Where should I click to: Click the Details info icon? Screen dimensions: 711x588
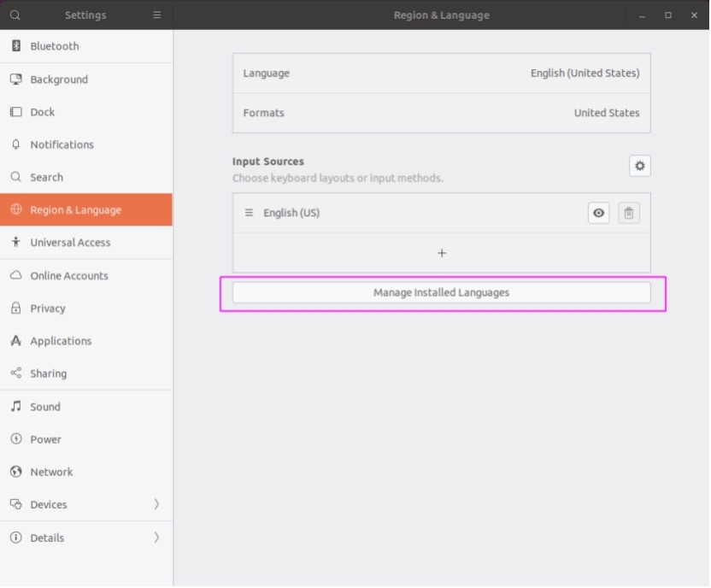click(16, 538)
